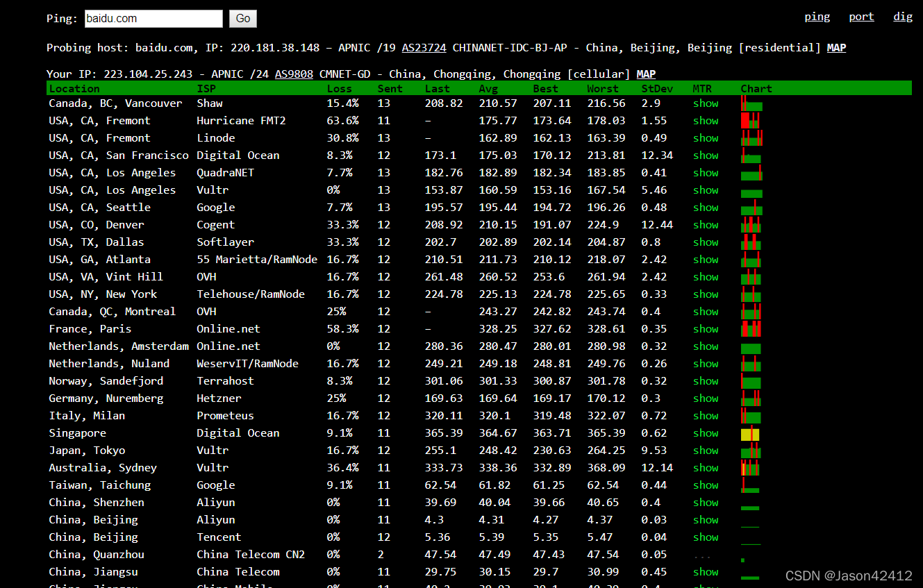Show MTR for France, Paris Online.net
This screenshot has width=923, height=588.
point(706,329)
